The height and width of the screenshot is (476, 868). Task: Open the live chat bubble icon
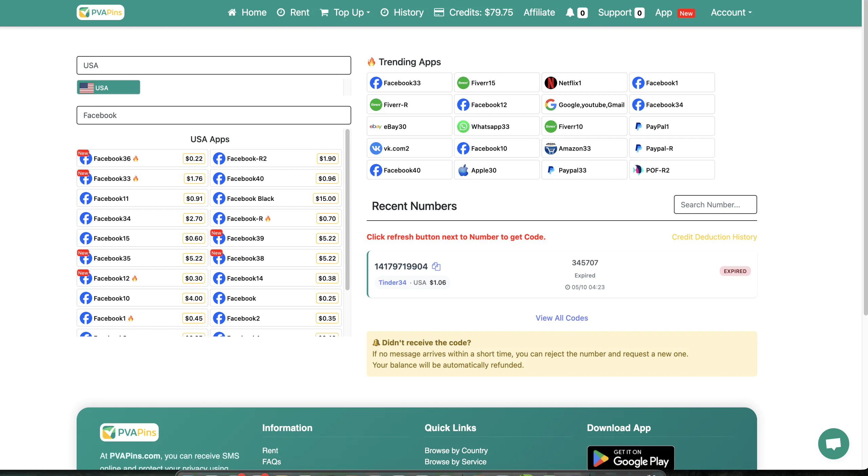point(833,443)
